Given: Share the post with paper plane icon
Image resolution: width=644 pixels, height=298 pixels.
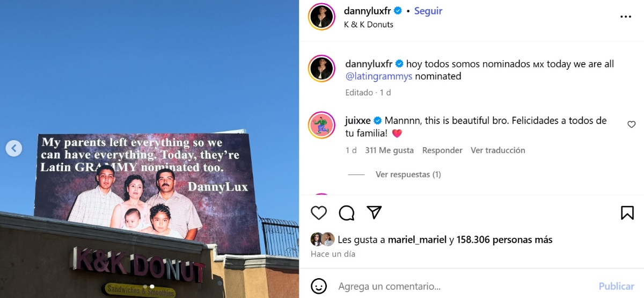Looking at the screenshot, I should [374, 213].
